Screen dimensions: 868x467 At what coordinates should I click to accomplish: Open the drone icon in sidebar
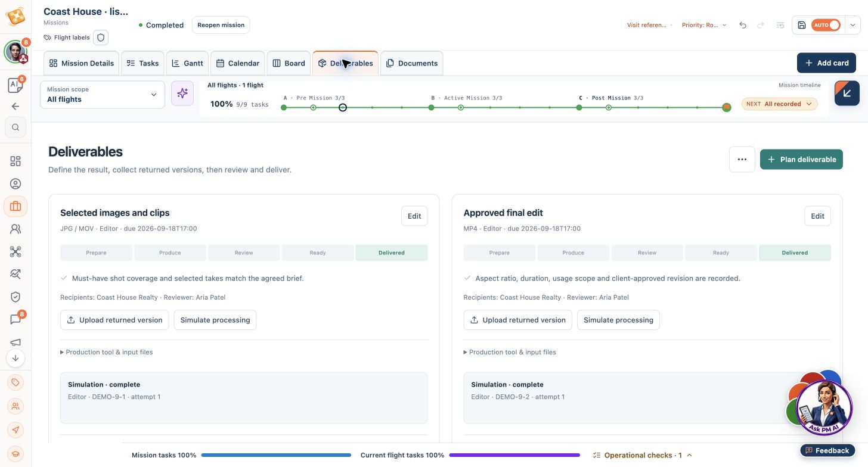(15, 251)
